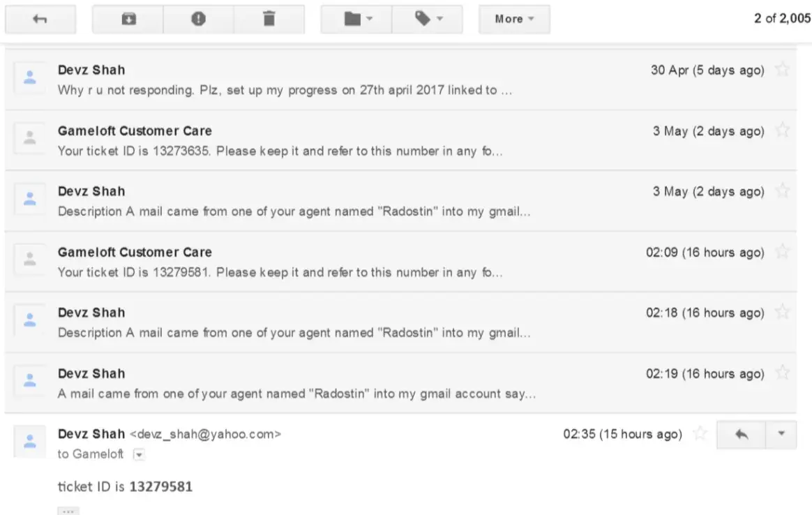Expand the 02:19 Devz Shah message
Screen dimensions: 812x515
pyautogui.click(x=349, y=383)
